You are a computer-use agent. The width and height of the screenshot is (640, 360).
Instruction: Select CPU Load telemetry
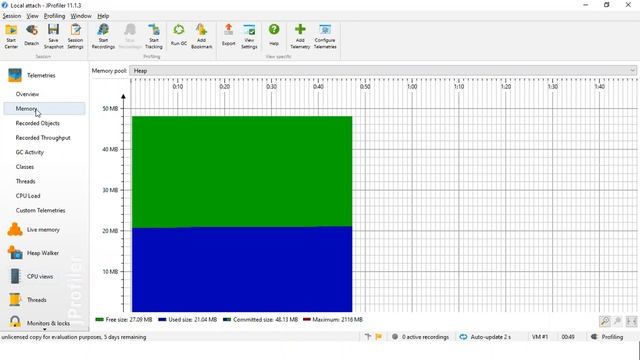click(x=28, y=196)
